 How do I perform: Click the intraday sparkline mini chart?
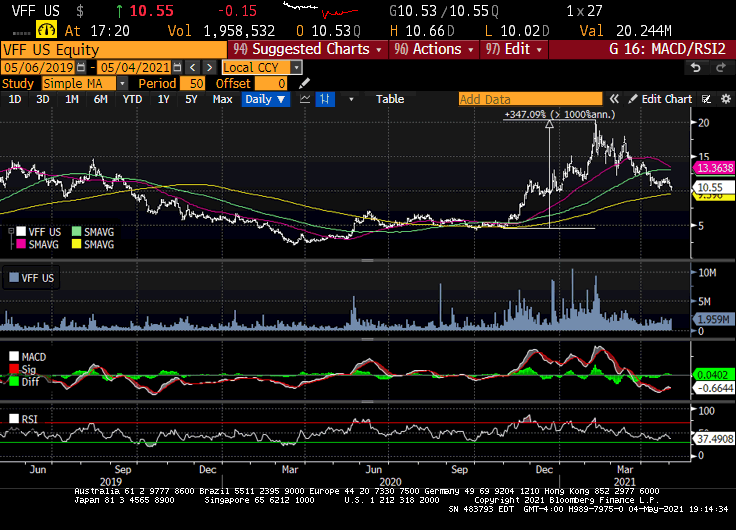pyautogui.click(x=321, y=9)
